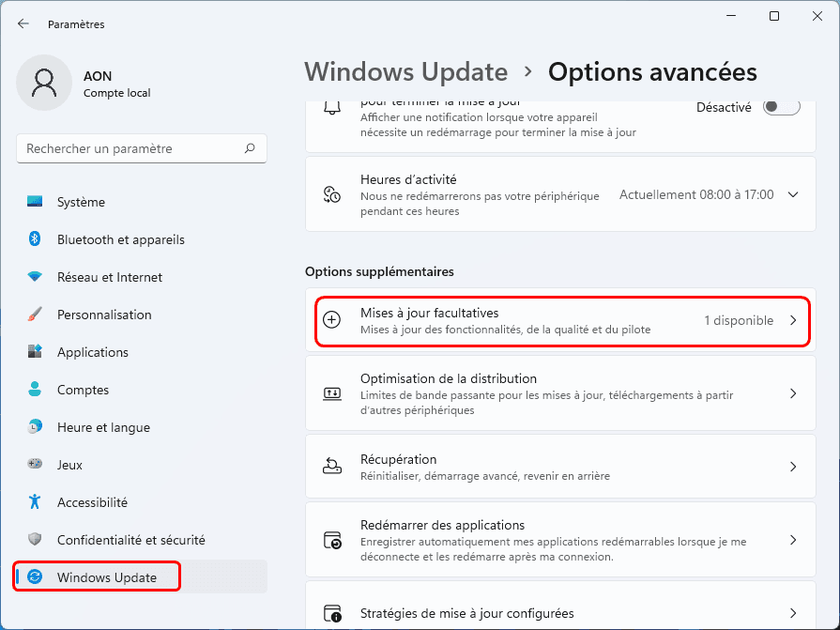
Task: Open Heure et langue settings
Action: coord(103,427)
